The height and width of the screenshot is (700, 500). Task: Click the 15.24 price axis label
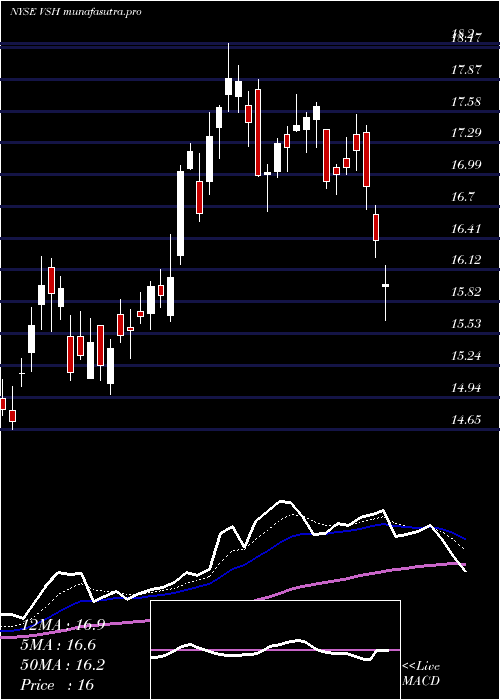pyautogui.click(x=466, y=356)
